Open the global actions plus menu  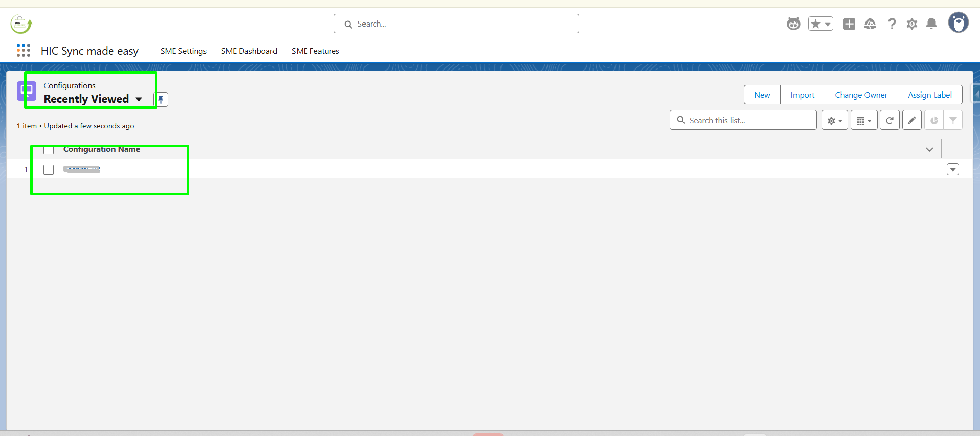click(849, 24)
